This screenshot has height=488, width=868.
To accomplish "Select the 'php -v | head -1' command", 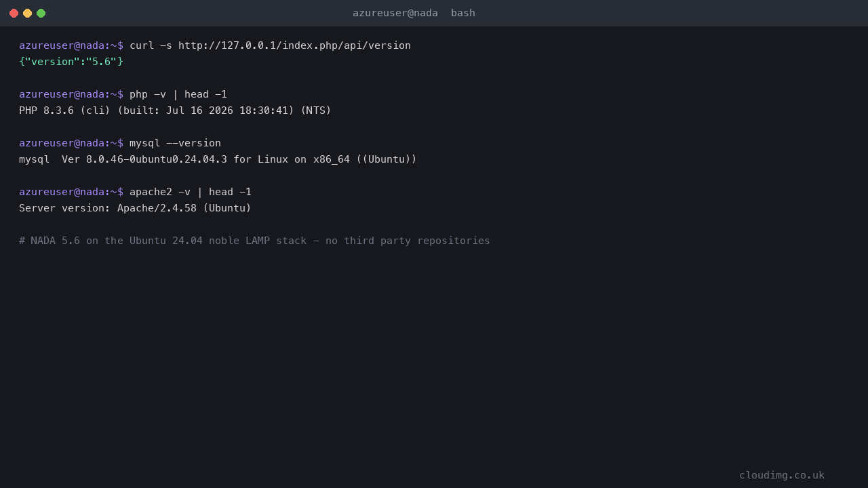I will 178,94.
